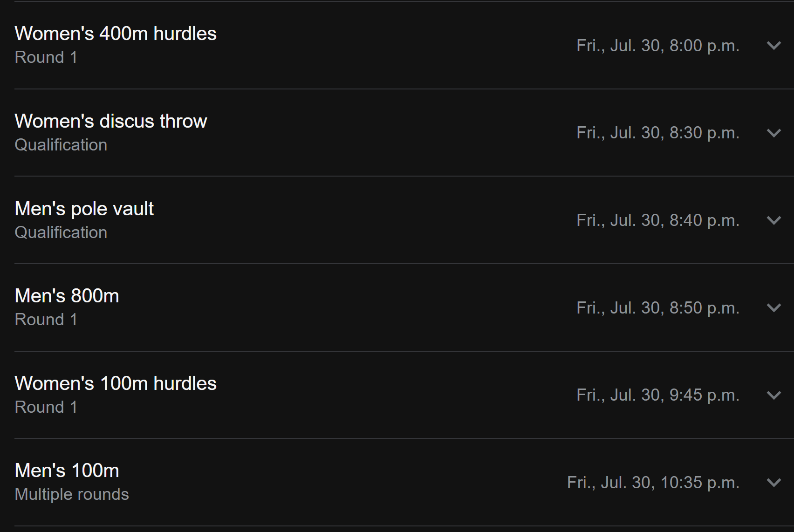Expand the Women's discus throw chevron
The image size is (794, 532).
(x=773, y=133)
